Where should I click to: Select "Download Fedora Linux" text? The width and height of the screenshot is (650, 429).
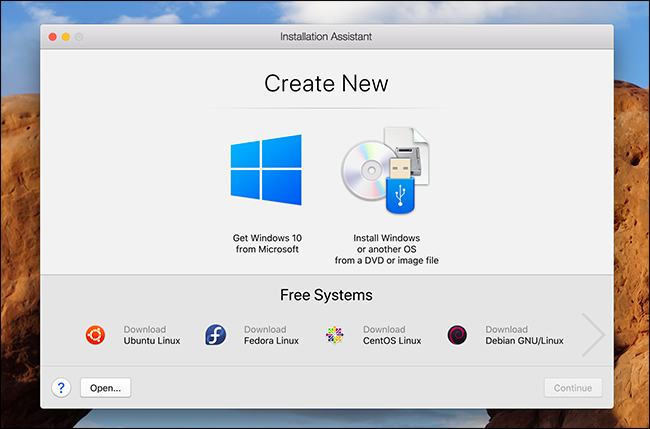click(x=271, y=335)
